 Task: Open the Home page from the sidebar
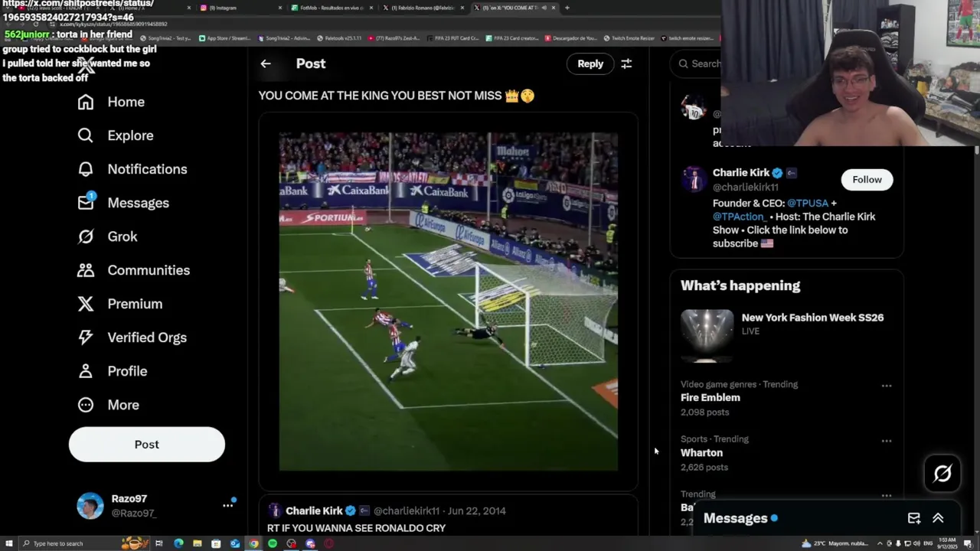click(x=111, y=102)
